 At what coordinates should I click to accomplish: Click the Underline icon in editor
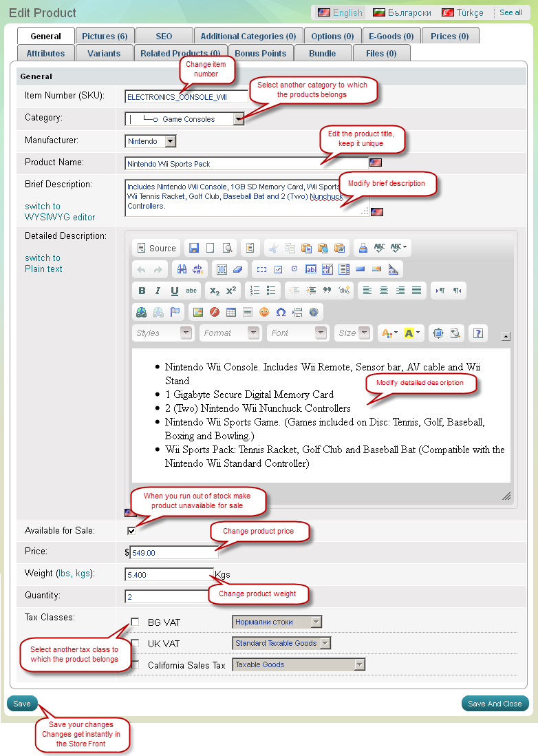(x=175, y=291)
